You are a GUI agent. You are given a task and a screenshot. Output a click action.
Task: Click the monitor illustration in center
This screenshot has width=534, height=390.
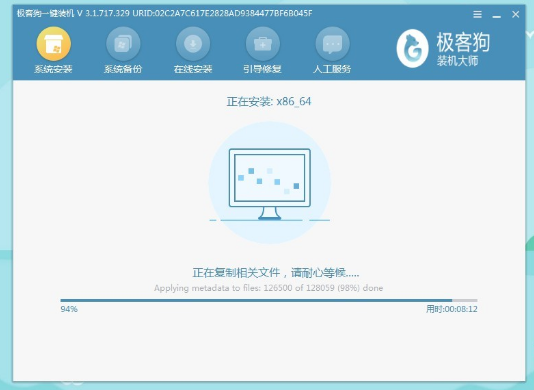[x=270, y=184]
